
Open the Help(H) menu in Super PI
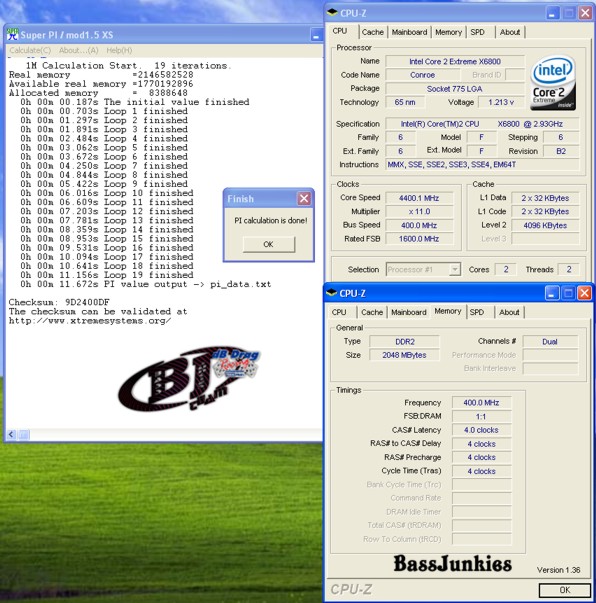(119, 50)
